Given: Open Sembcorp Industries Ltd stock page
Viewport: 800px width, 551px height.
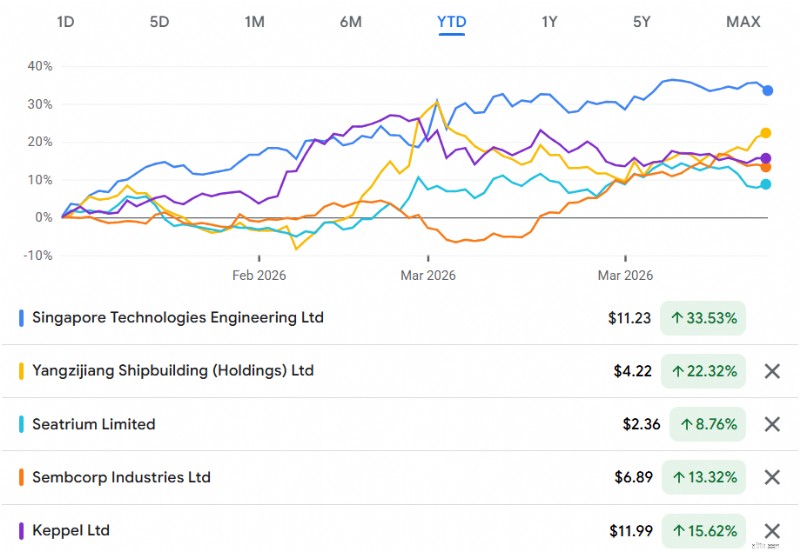Looking at the screenshot, I should point(121,477).
